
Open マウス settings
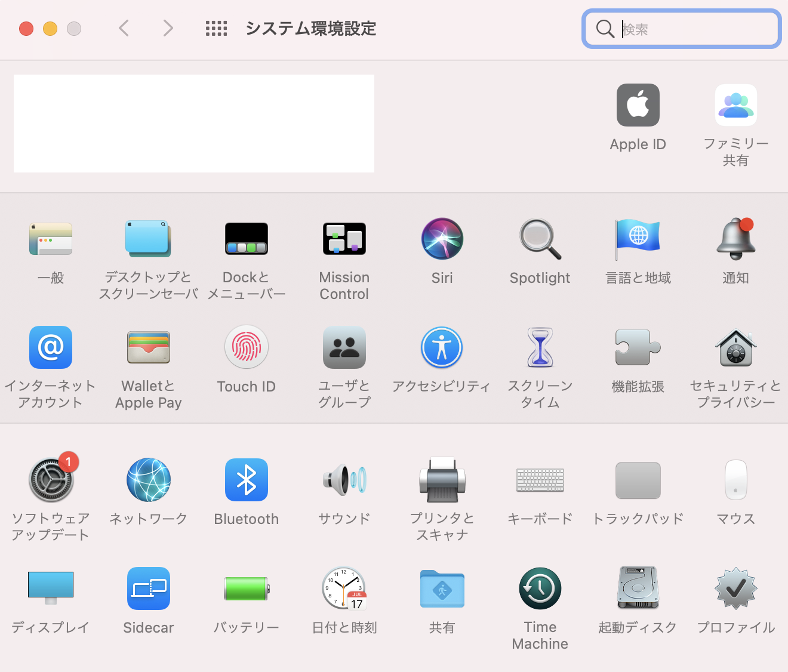tap(735, 480)
